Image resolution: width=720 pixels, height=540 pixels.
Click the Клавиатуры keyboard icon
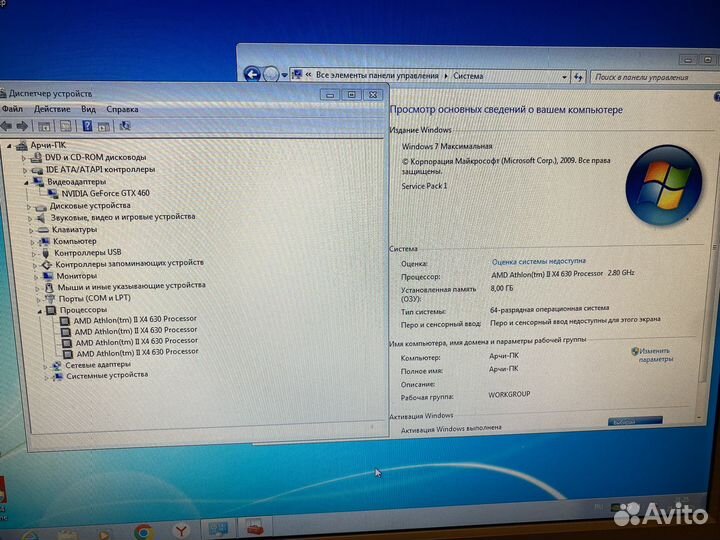click(x=43, y=230)
